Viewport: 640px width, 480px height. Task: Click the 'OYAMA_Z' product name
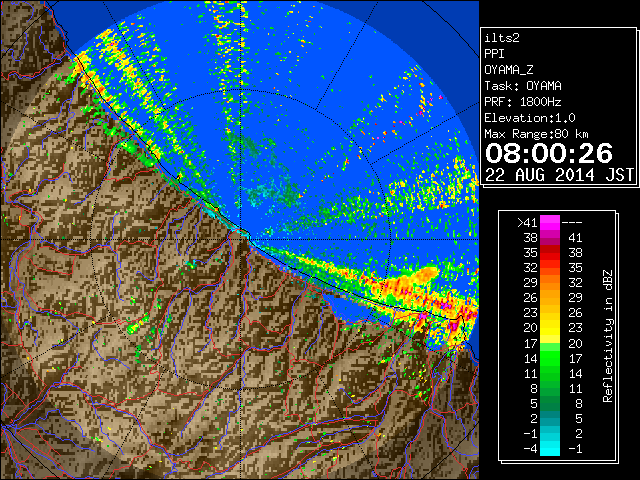(x=509, y=70)
